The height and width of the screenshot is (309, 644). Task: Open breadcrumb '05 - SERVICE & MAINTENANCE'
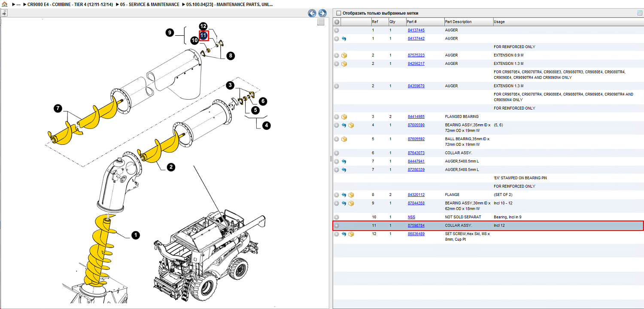pyautogui.click(x=150, y=4)
